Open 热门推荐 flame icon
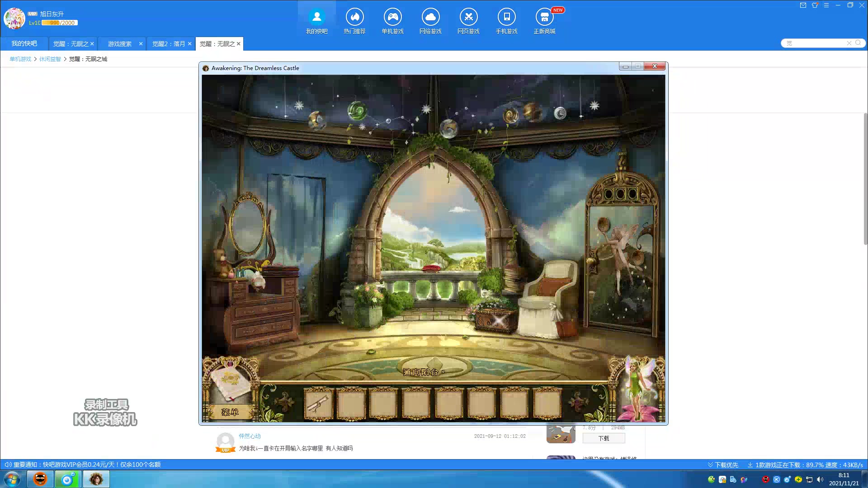The image size is (868, 488). 354,17
